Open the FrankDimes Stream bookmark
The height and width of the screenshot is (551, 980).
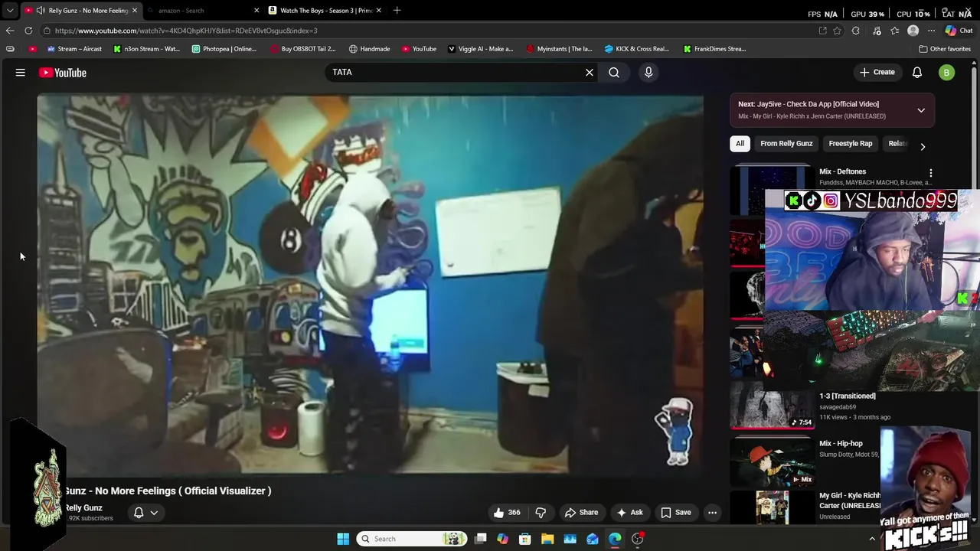714,49
